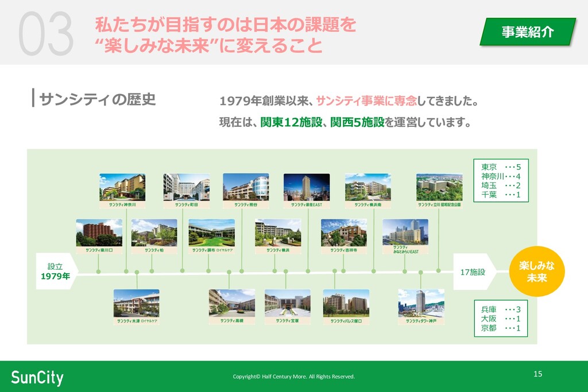
Task: Click the サンシティの歴史 heading
Action: click(x=97, y=99)
